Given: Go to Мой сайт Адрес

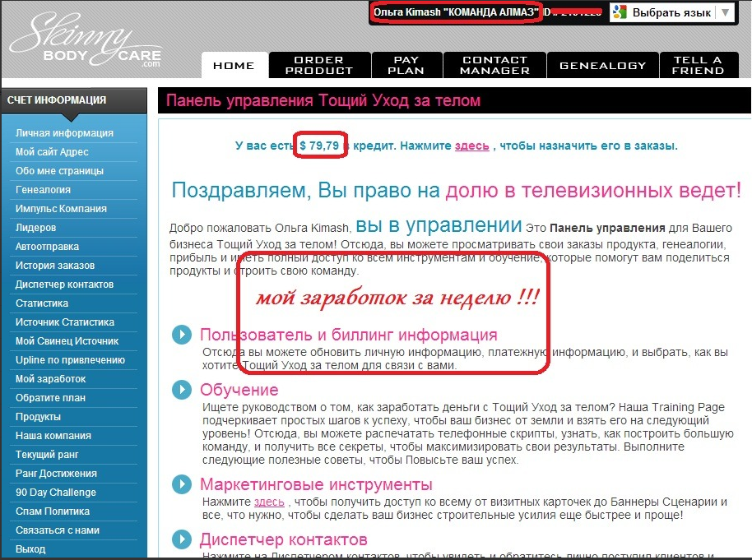Looking at the screenshot, I should coord(52,152).
